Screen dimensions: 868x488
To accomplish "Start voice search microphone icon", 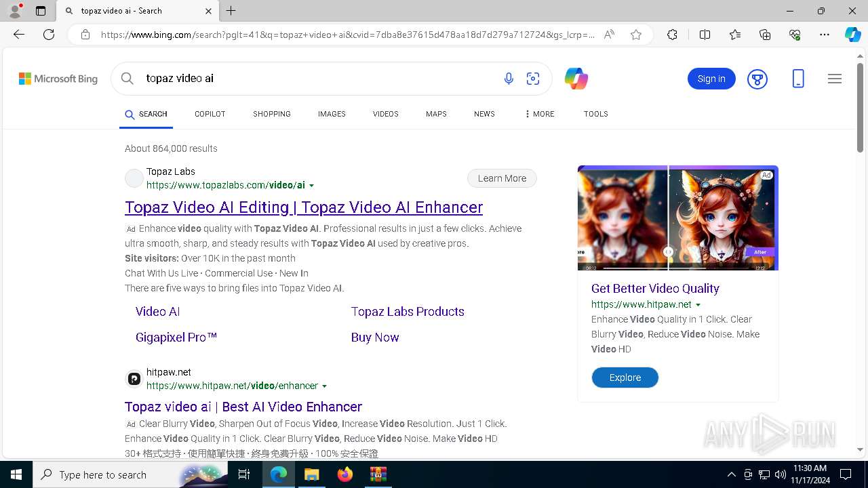I will coord(509,79).
